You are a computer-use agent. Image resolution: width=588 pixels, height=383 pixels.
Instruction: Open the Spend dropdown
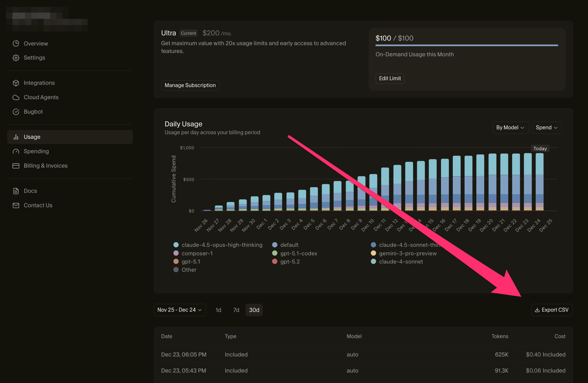547,127
